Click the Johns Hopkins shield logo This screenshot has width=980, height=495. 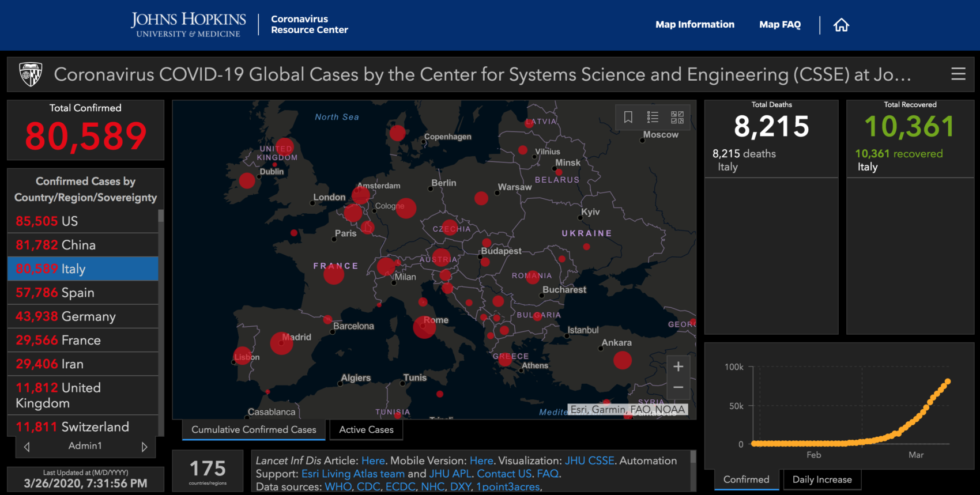[x=31, y=74]
